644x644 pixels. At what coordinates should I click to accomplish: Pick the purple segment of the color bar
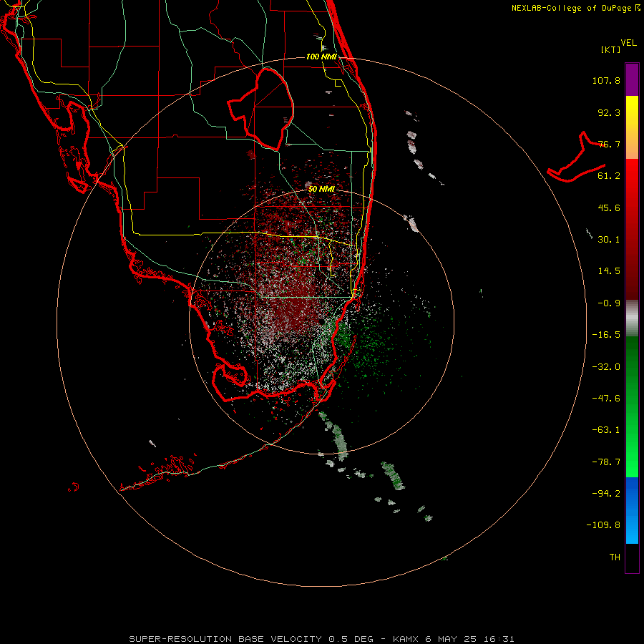tap(632, 79)
